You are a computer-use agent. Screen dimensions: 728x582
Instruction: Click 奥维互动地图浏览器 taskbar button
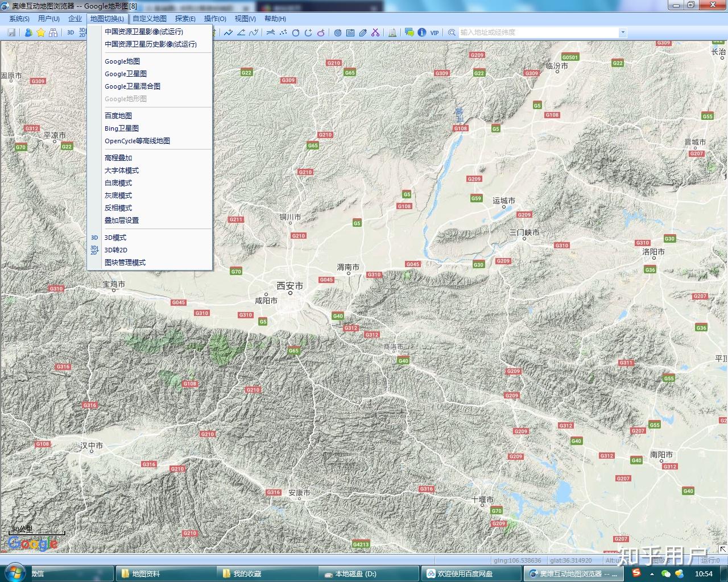[x=573, y=573]
